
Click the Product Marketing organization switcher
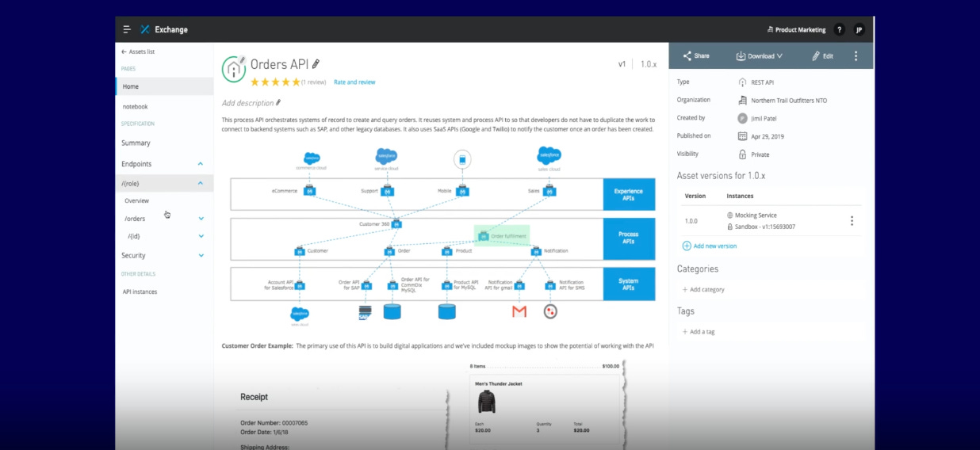[796, 30]
